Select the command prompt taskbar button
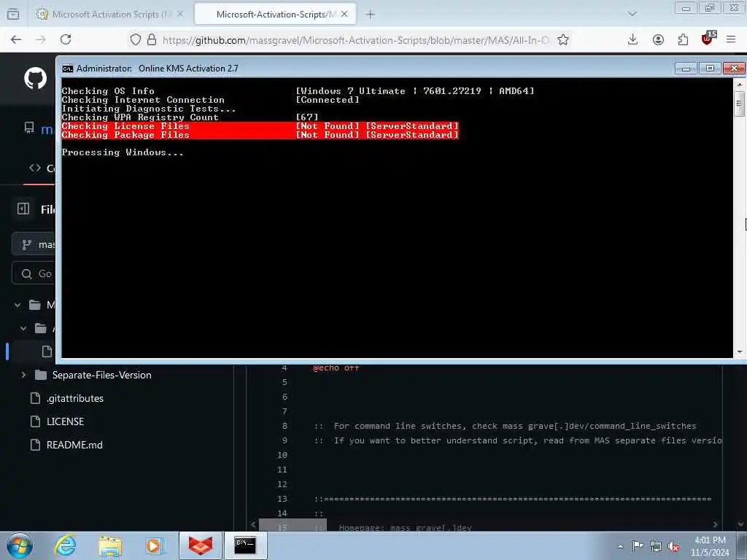The height and width of the screenshot is (560, 747). [245, 545]
